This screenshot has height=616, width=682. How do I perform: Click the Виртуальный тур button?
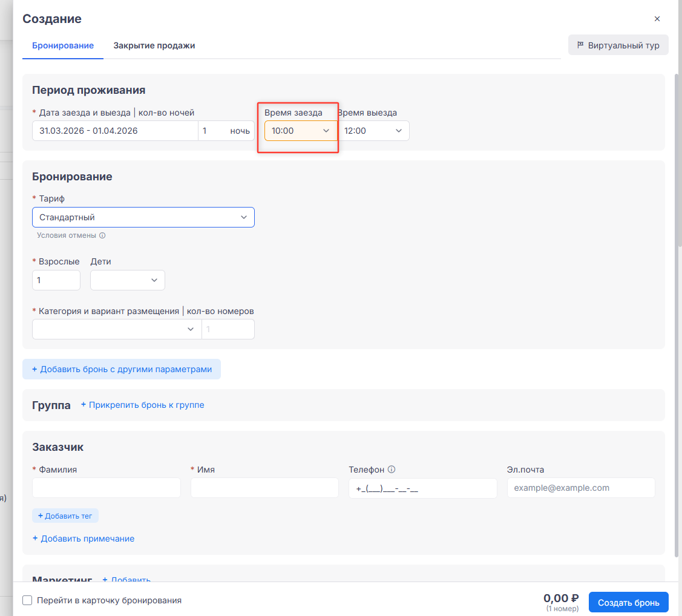[618, 45]
